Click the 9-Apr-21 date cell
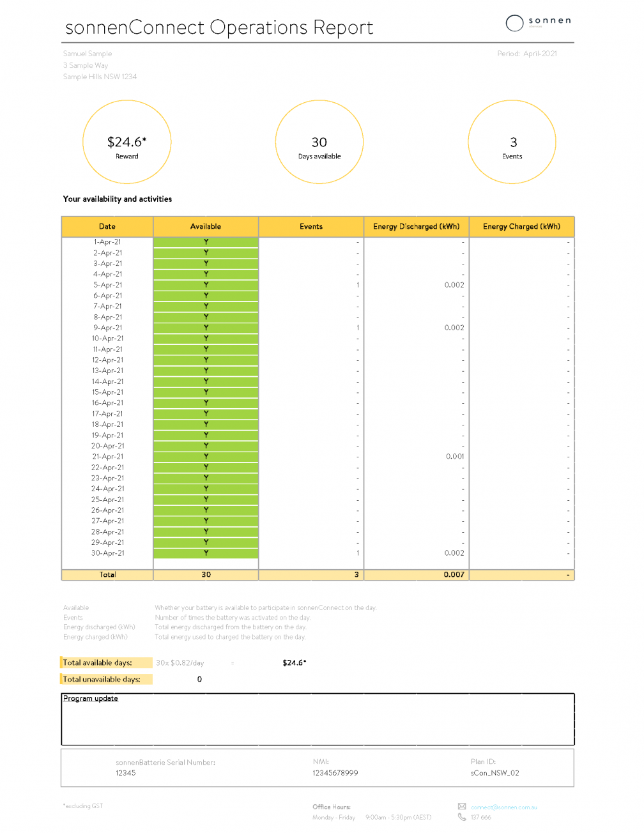 107,328
